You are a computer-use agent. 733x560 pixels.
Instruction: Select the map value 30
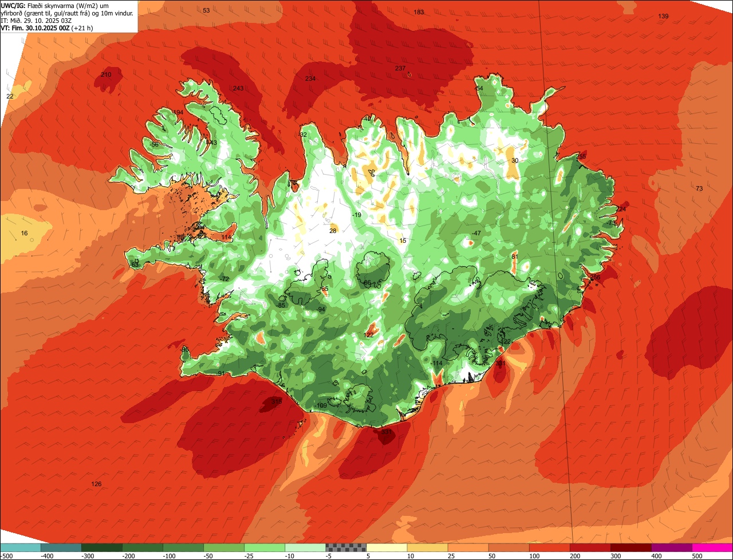pyautogui.click(x=515, y=160)
